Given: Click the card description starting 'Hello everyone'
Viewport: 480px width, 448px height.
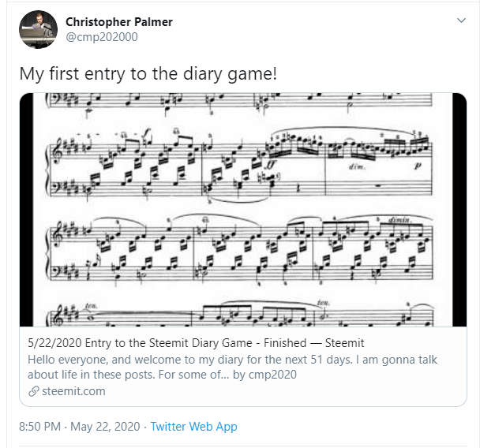Looking at the screenshot, I should [232, 367].
